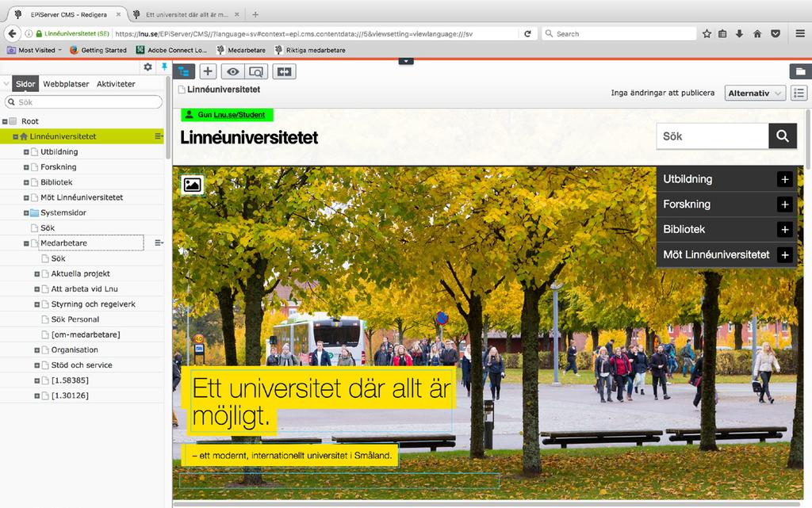Collapse the Medarbetare tree node
The height and width of the screenshot is (508, 812).
[26, 243]
